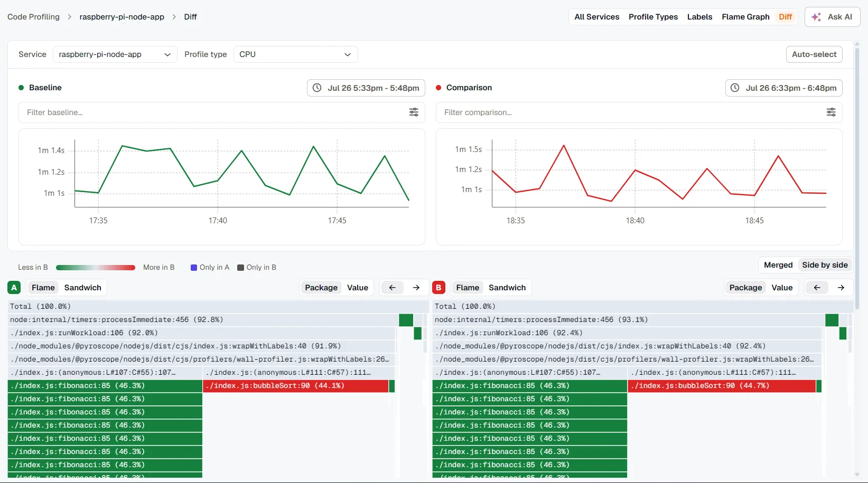Open the Service raspberry-pi-node-app dropdown
The image size is (868, 483).
click(115, 54)
